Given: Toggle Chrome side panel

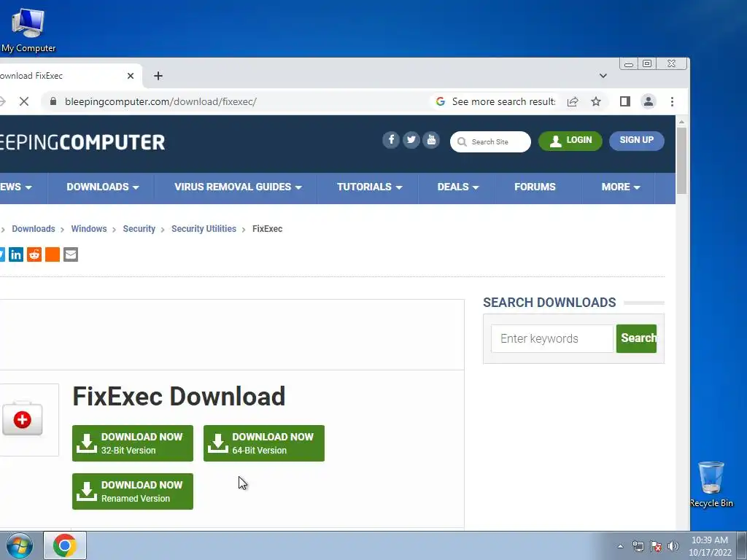Looking at the screenshot, I should (x=625, y=101).
